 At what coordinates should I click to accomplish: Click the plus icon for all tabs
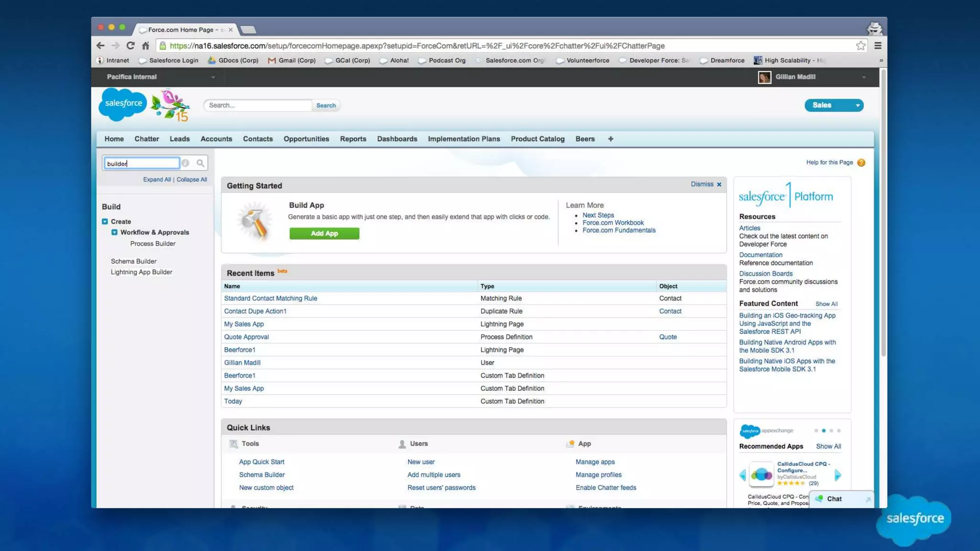click(610, 139)
